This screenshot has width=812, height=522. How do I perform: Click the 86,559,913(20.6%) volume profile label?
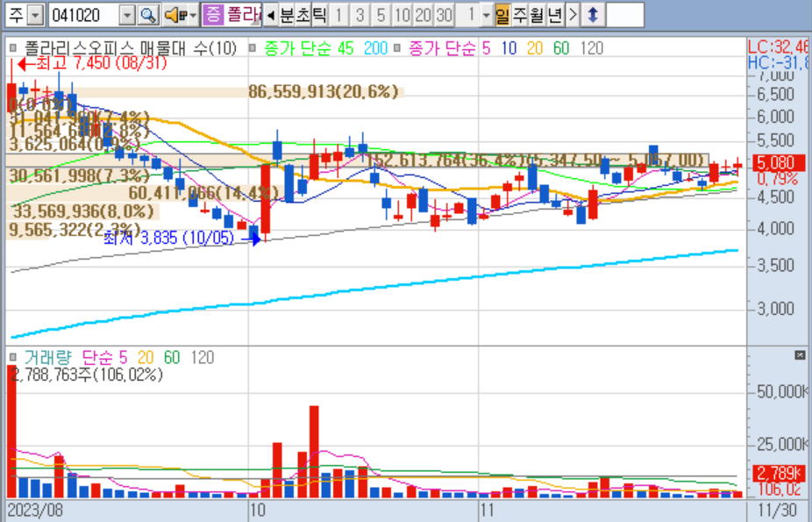(324, 91)
